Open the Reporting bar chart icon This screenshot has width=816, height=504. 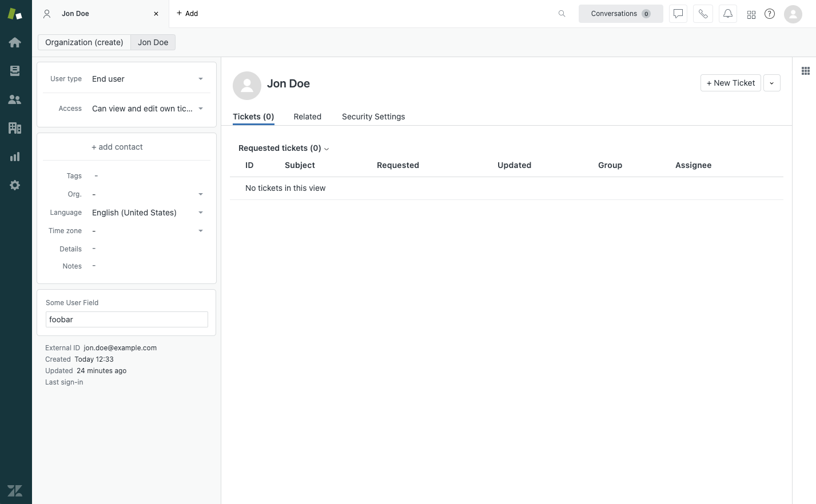pos(15,157)
